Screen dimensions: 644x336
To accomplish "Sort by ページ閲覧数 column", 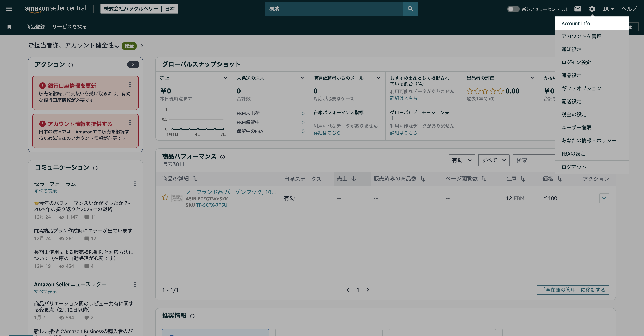I will click(x=484, y=179).
